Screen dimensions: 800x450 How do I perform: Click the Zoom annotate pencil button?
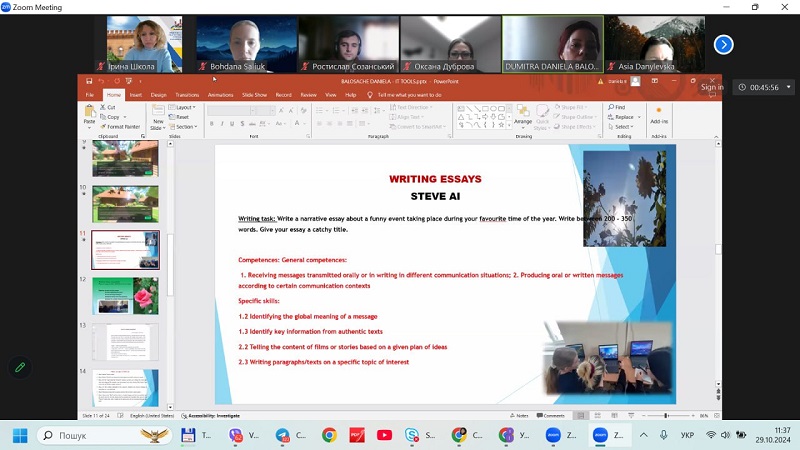click(x=20, y=367)
